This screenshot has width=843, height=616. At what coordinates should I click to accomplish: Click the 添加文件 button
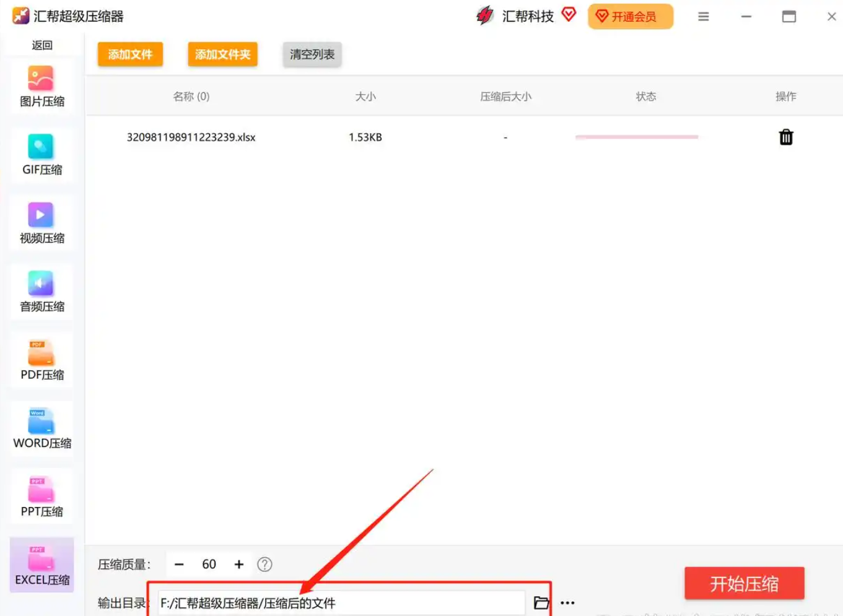[130, 54]
